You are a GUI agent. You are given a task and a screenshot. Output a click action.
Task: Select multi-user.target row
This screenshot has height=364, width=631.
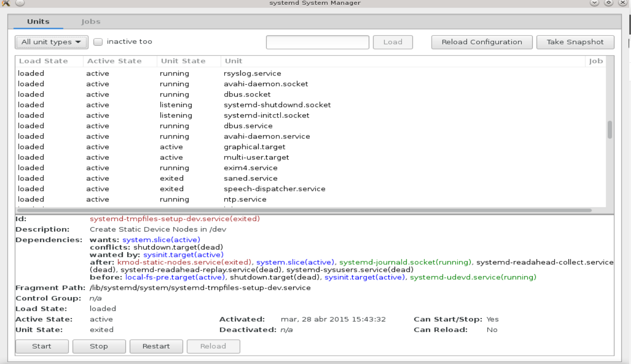(311, 157)
